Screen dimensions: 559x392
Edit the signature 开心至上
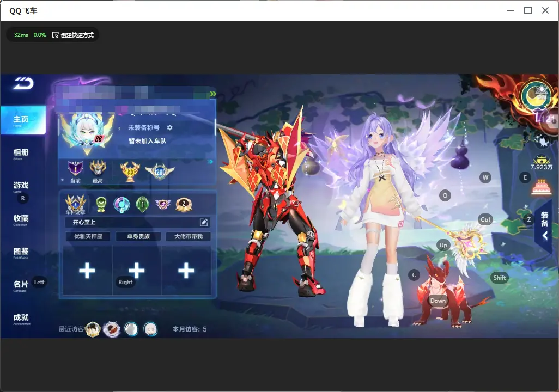(204, 222)
